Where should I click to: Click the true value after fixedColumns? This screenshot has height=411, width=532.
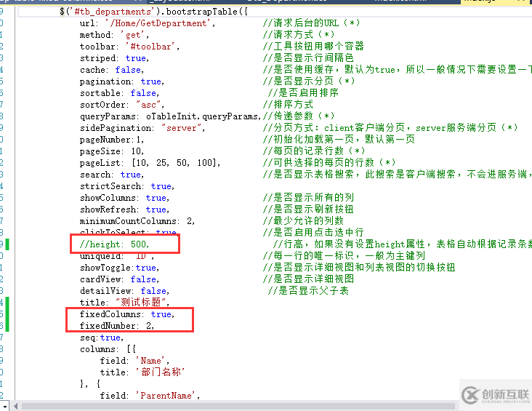coord(161,314)
